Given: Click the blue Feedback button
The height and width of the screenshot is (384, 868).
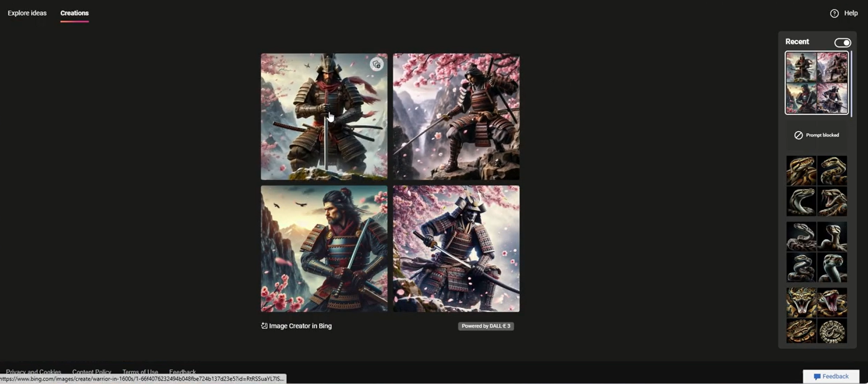Looking at the screenshot, I should tap(831, 377).
